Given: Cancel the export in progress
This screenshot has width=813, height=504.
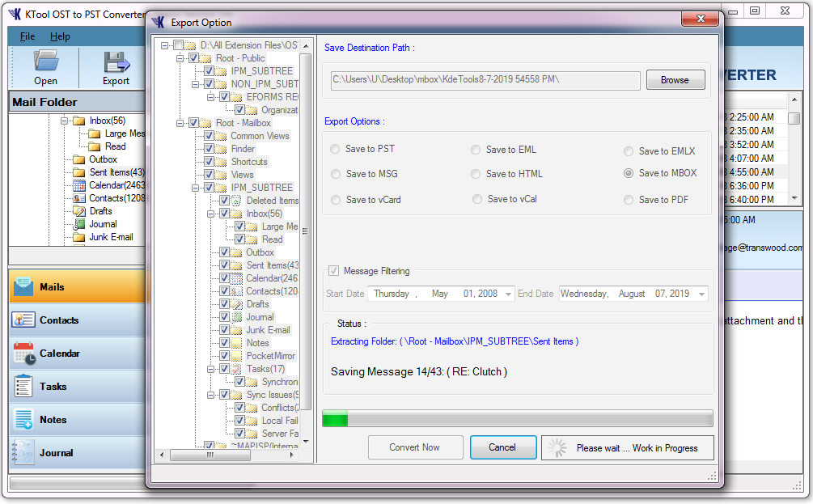Looking at the screenshot, I should [x=502, y=447].
